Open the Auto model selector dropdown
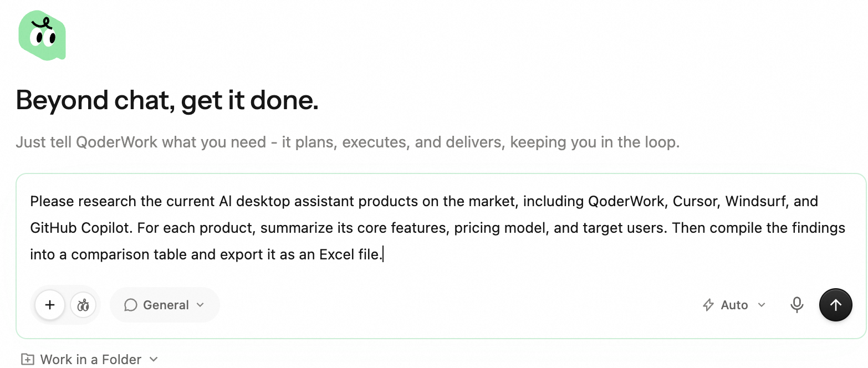 pyautogui.click(x=734, y=305)
